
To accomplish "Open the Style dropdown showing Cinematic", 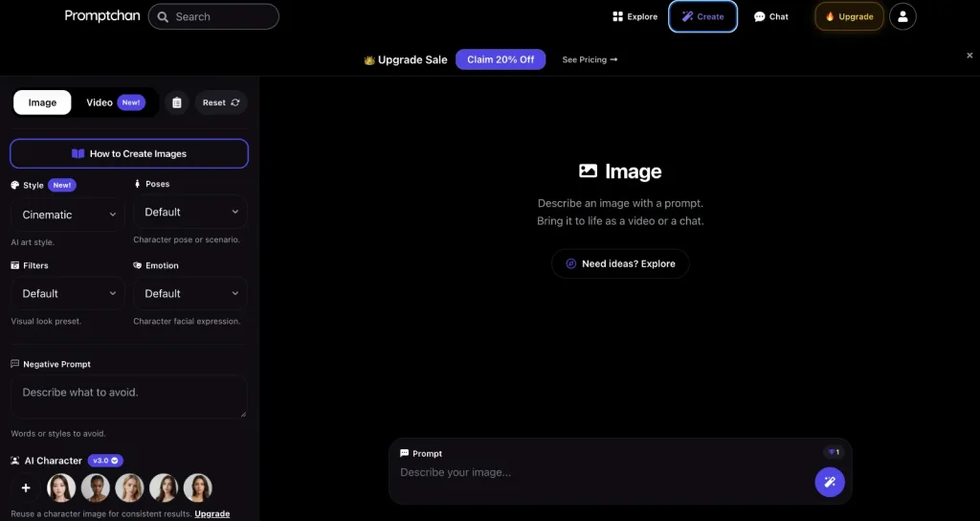I will point(68,215).
